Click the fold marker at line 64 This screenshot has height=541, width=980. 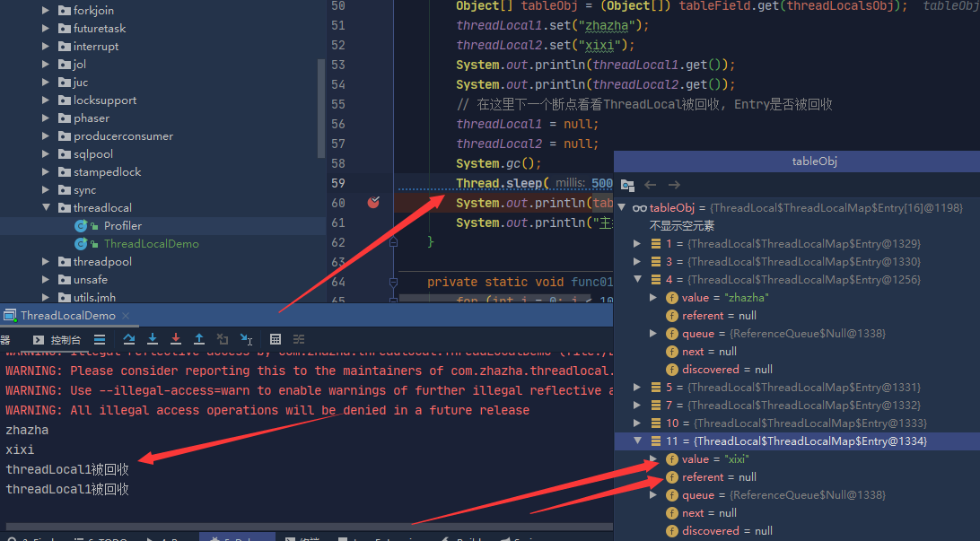point(393,283)
